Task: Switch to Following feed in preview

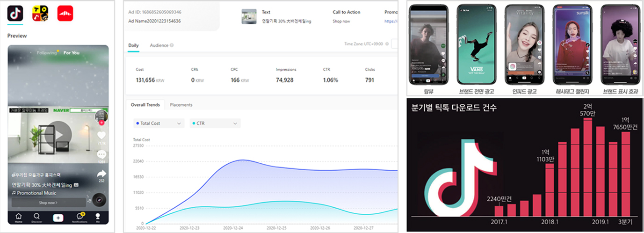Action: tap(47, 53)
